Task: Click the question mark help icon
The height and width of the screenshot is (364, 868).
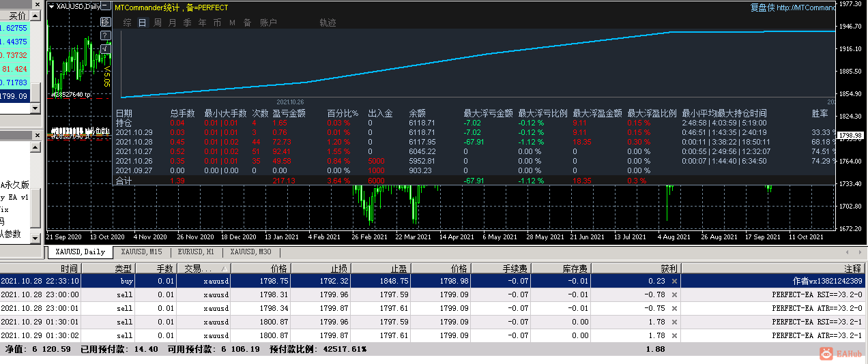Action: pyautogui.click(x=105, y=35)
